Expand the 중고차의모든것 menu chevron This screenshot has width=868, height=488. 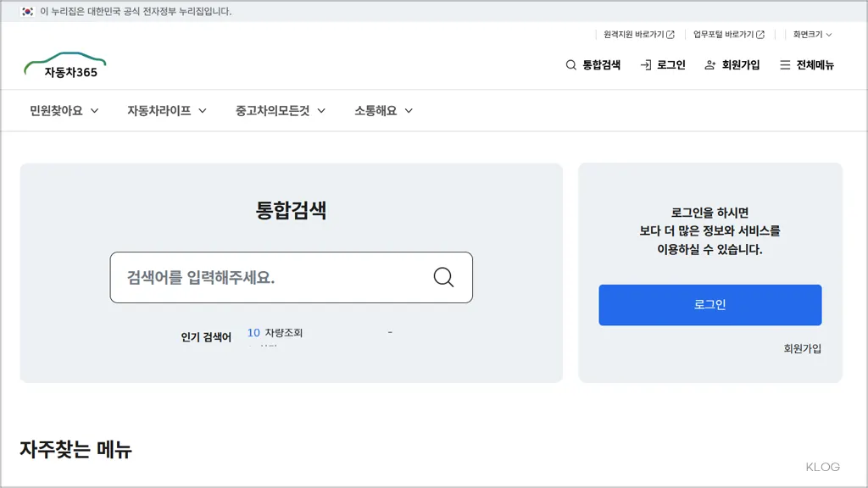pos(320,110)
